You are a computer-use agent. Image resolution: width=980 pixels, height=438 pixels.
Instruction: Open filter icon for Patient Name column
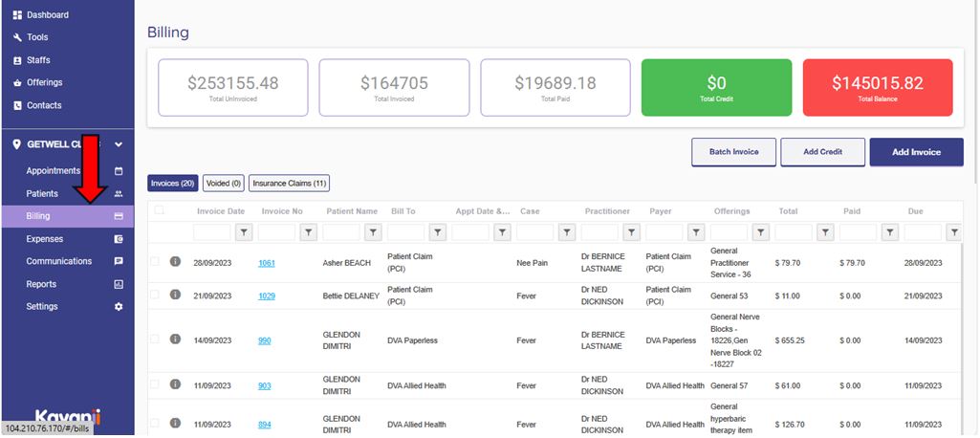tap(373, 231)
